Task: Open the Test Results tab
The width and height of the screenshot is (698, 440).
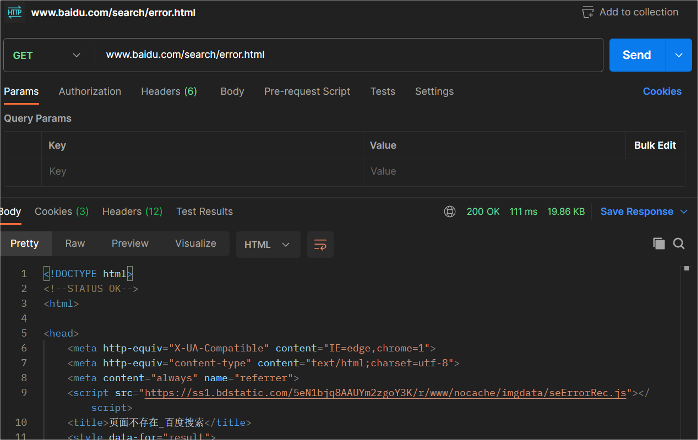Action: point(204,212)
